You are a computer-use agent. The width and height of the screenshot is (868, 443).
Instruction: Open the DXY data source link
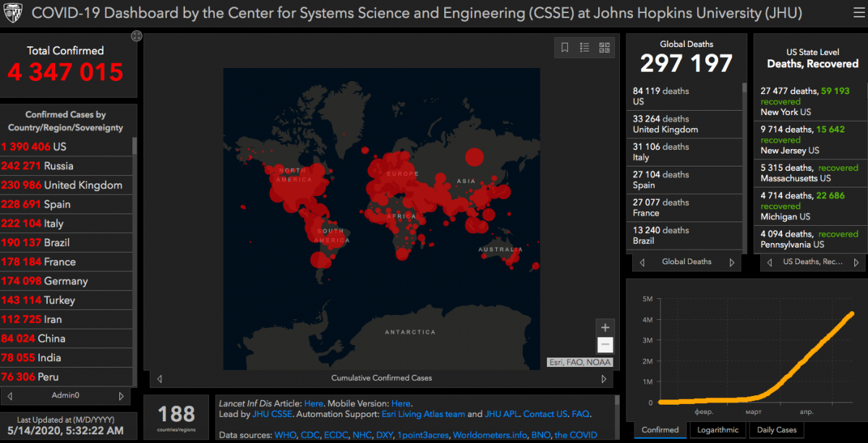(x=383, y=435)
